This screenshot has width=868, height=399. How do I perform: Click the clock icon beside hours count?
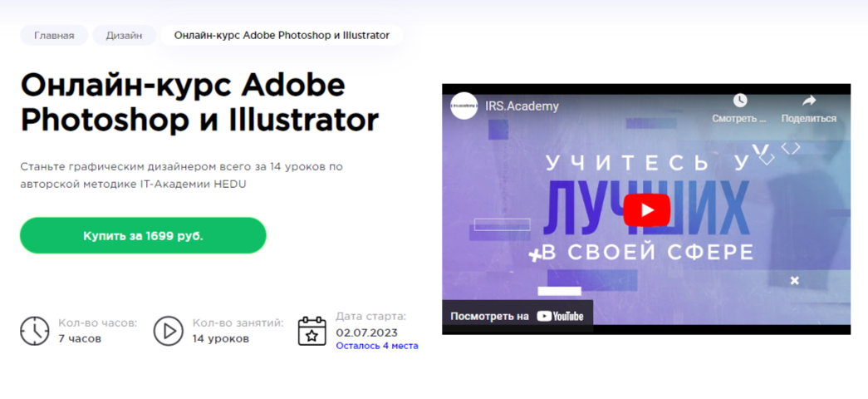(35, 332)
